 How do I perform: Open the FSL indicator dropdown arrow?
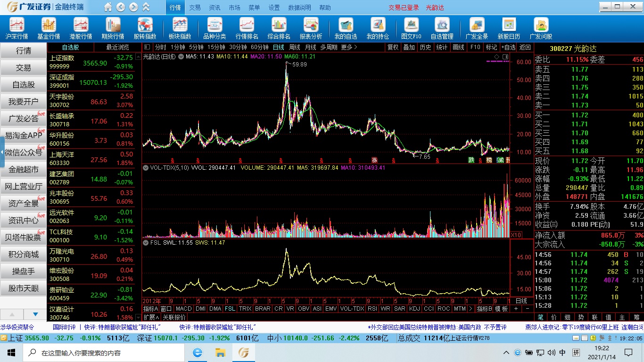click(x=146, y=242)
